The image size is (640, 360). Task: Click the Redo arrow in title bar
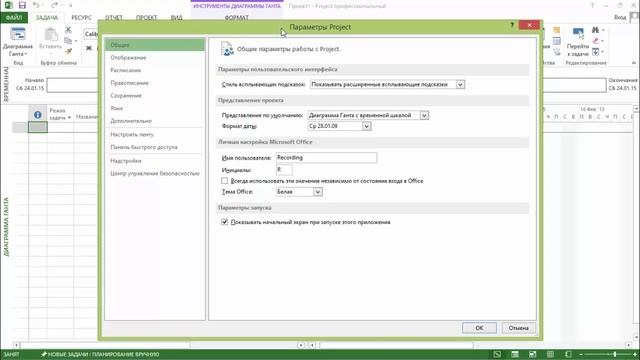54,6
